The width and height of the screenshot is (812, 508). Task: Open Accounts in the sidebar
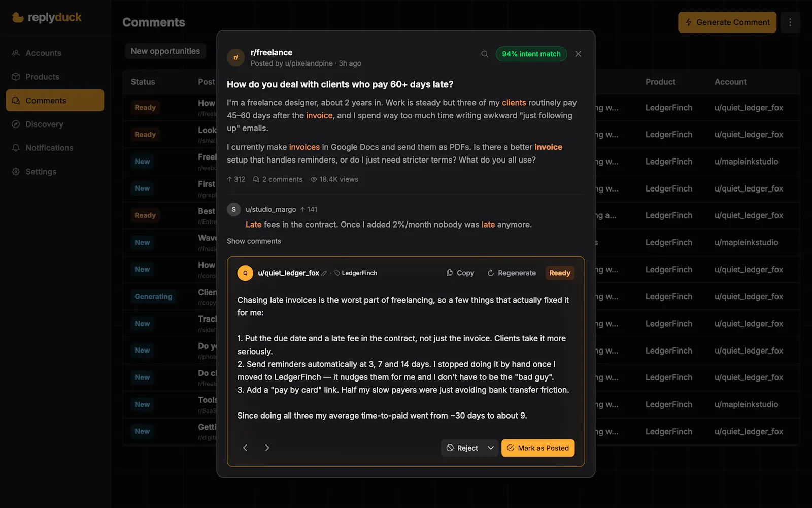point(55,53)
